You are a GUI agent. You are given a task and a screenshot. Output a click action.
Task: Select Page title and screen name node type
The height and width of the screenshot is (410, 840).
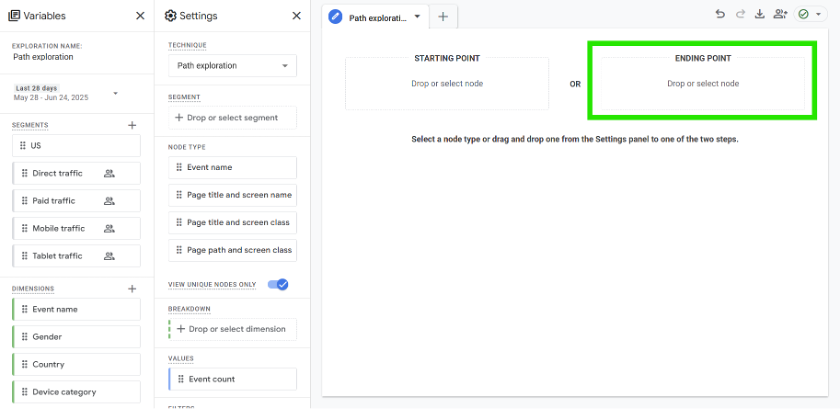[x=232, y=195]
